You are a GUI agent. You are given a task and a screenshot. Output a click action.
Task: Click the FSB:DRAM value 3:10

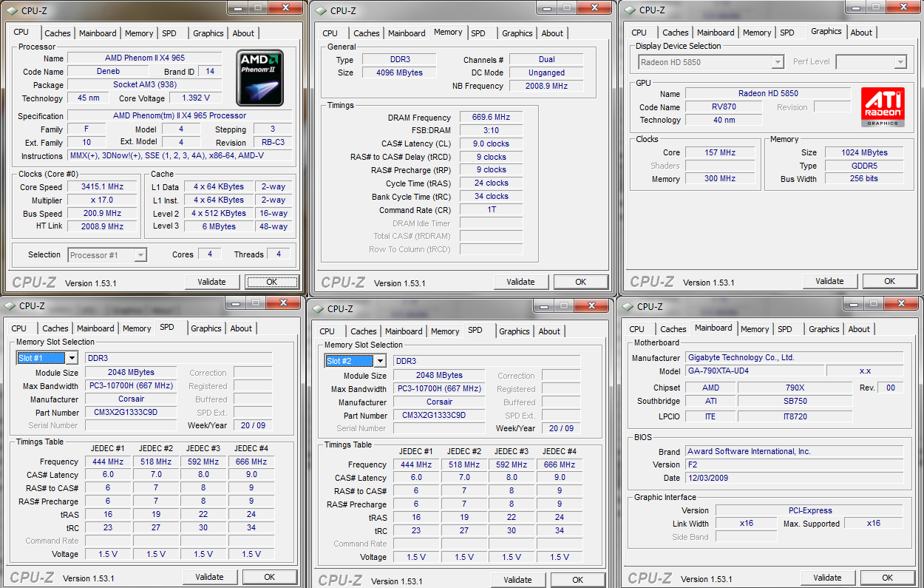[x=491, y=130]
